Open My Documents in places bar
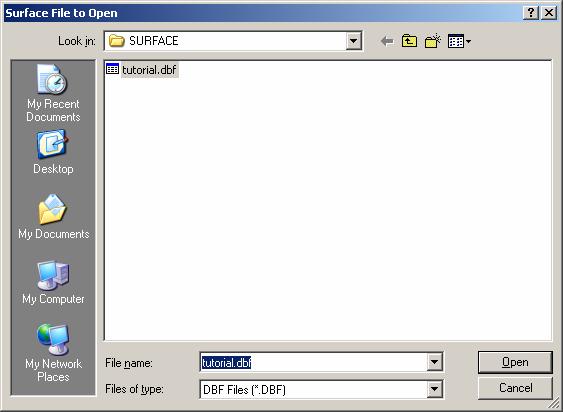 (53, 217)
